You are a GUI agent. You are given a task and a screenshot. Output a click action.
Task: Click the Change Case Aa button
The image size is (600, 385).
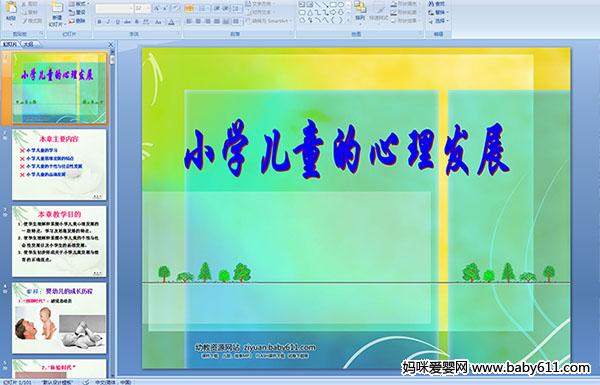(158, 22)
